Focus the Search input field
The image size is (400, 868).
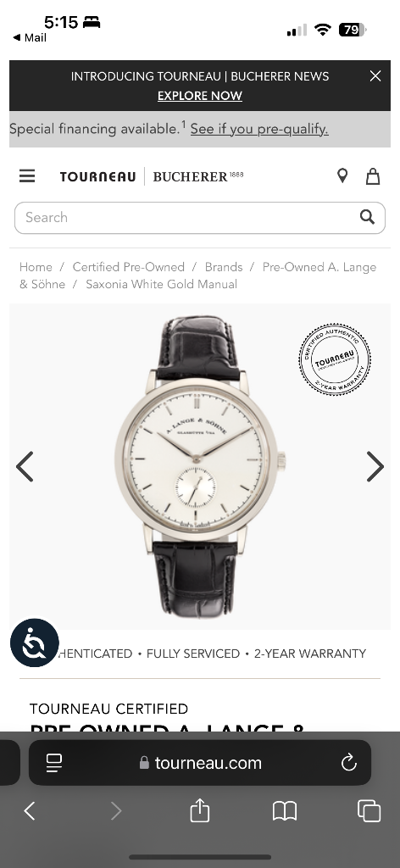pyautogui.click(x=200, y=218)
